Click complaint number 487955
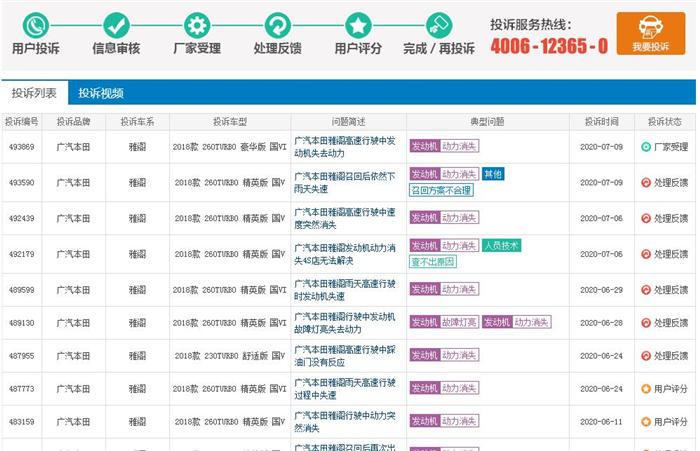 [21, 355]
